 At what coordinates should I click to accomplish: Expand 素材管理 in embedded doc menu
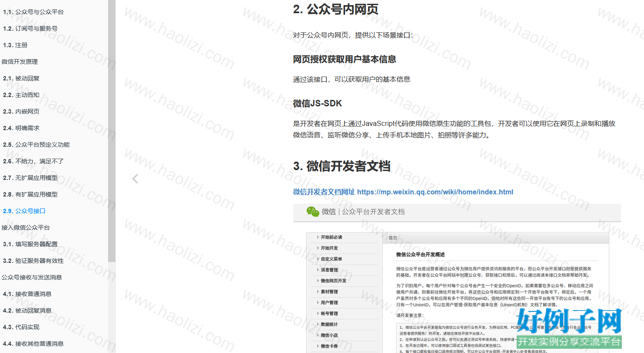click(x=329, y=292)
